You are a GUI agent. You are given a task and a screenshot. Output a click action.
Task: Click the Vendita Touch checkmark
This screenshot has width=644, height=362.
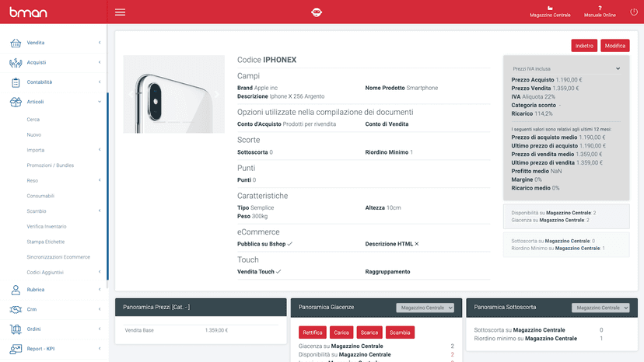coord(278,272)
